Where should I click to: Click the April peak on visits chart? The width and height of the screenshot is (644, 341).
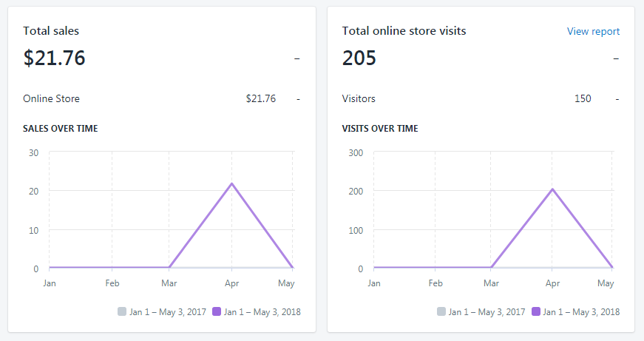pyautogui.click(x=552, y=189)
